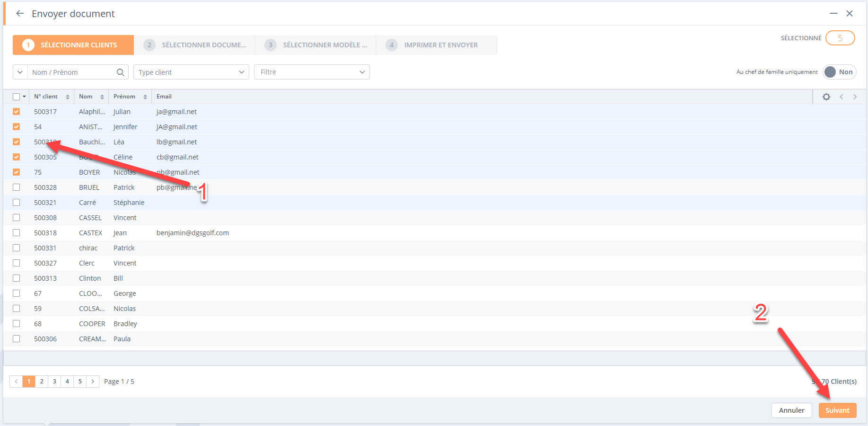Open the Filtre dropdown
868x426 pixels.
[x=312, y=72]
